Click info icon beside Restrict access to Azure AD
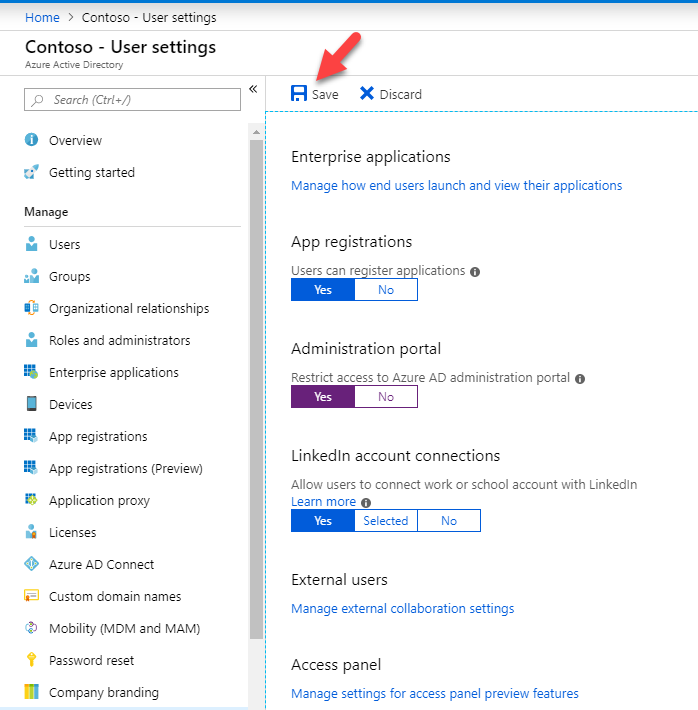 (x=580, y=379)
